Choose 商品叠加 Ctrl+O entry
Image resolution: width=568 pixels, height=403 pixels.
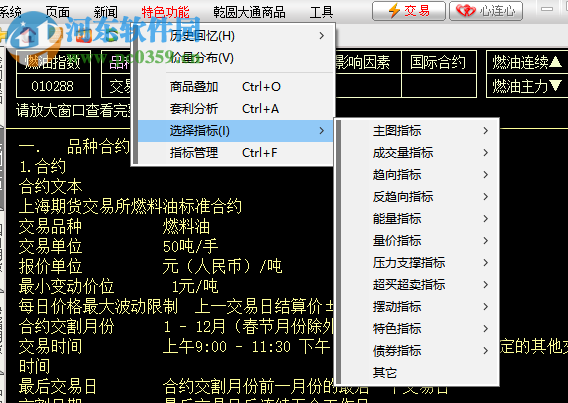point(235,87)
